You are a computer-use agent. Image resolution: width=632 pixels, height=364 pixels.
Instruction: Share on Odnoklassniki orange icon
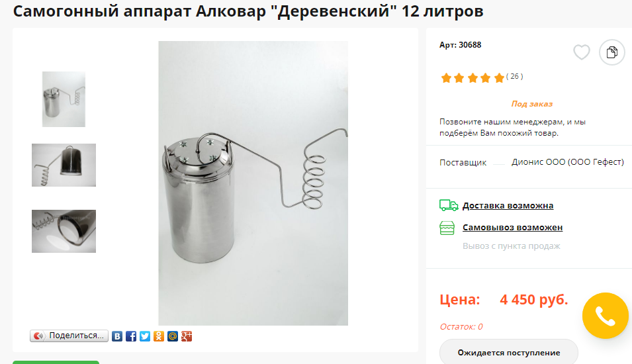159,336
